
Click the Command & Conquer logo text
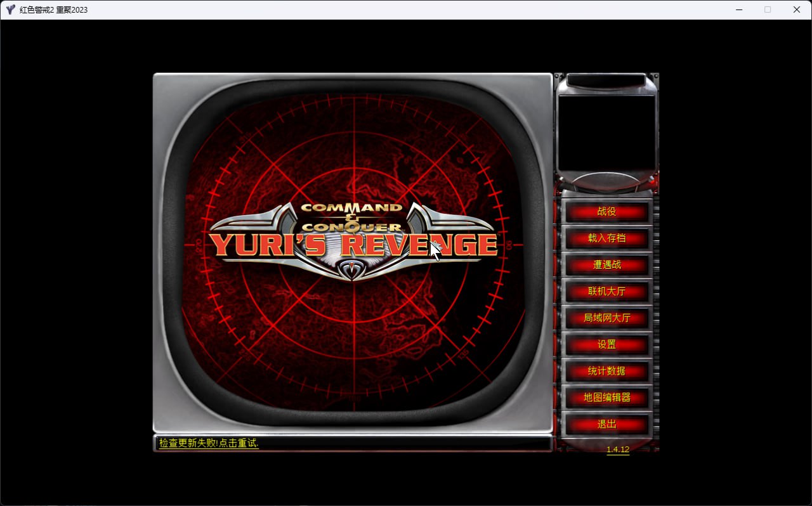[351, 217]
